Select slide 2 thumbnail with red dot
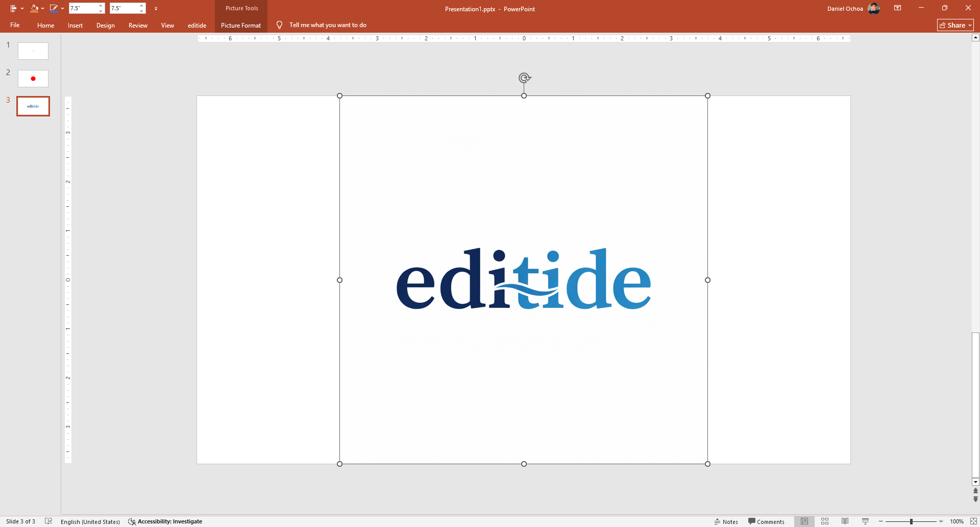Viewport: 980px width, 527px height. [33, 79]
